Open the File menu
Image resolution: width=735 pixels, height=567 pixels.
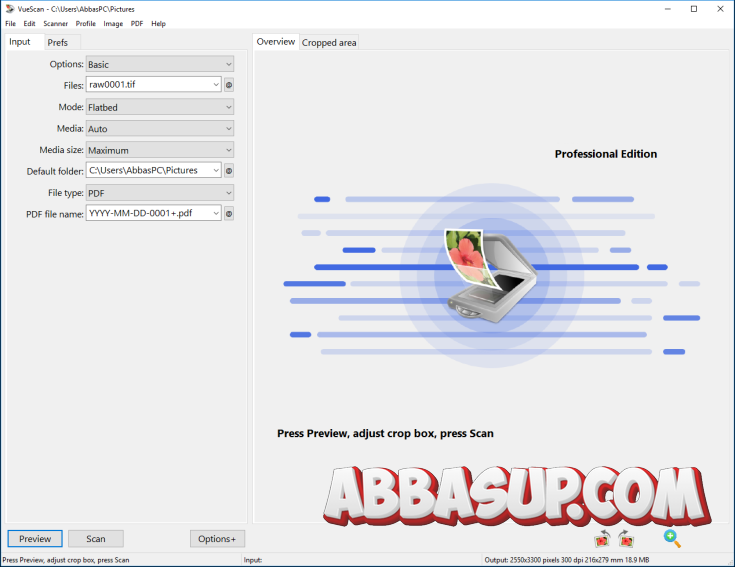pyautogui.click(x=10, y=23)
